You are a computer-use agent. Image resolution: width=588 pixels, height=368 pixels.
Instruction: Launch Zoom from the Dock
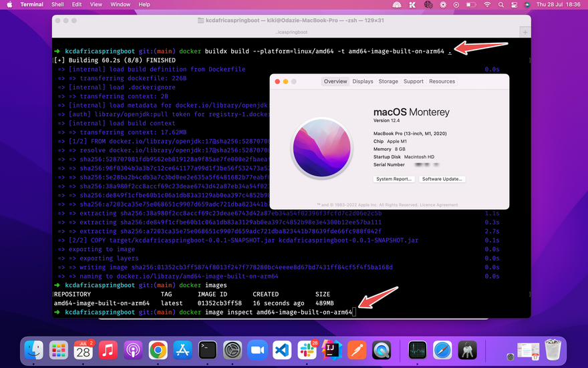[257, 351]
